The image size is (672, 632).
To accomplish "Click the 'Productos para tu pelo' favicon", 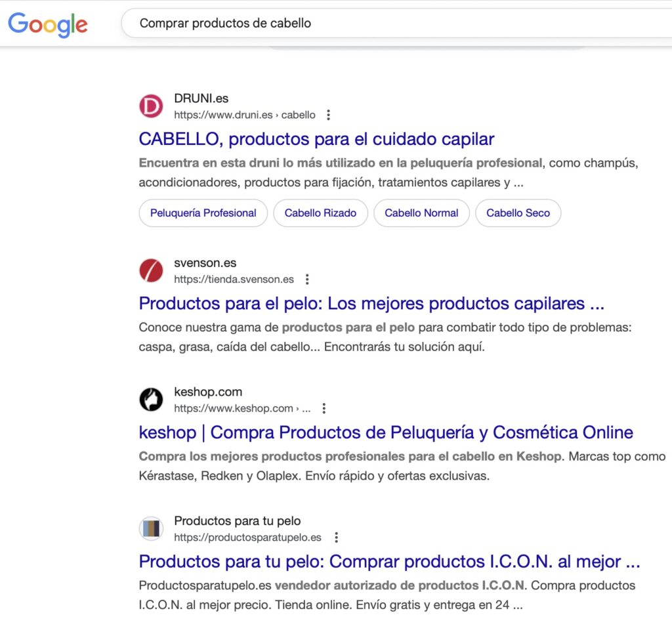I will (x=151, y=529).
